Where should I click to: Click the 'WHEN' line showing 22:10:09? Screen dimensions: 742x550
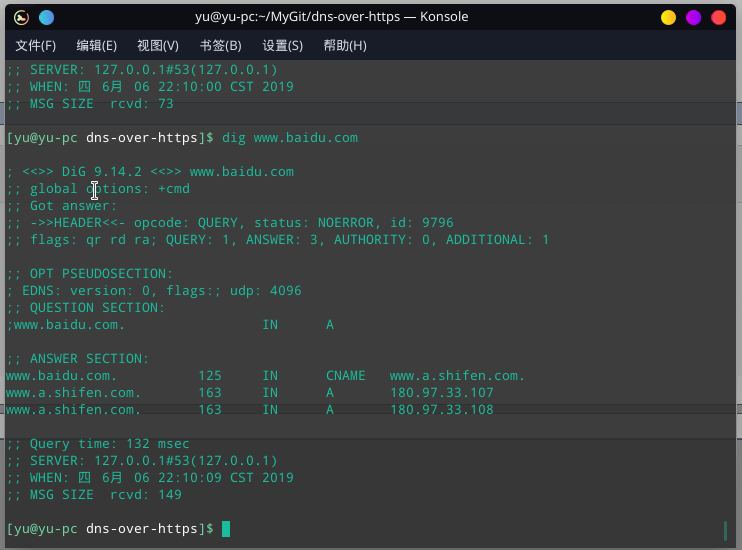(150, 478)
